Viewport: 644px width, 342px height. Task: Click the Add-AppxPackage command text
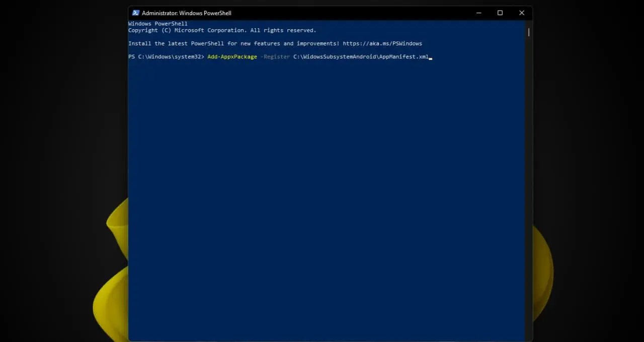[x=232, y=57]
